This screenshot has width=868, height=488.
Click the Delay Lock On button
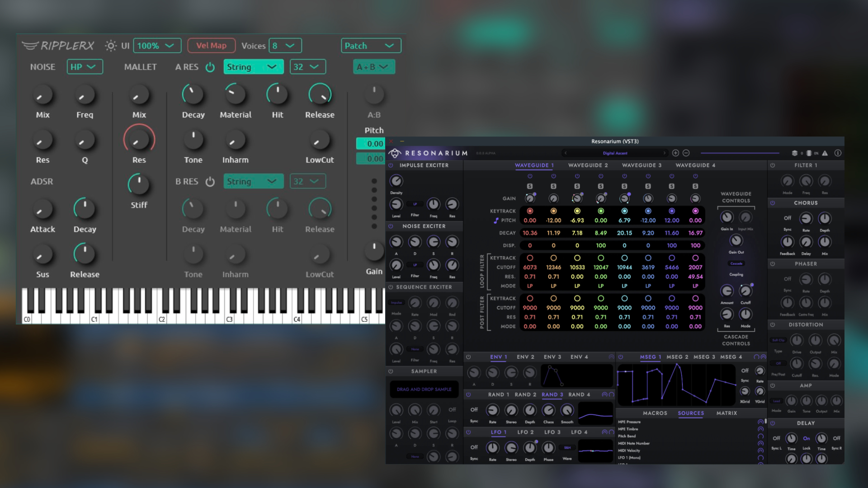click(807, 438)
